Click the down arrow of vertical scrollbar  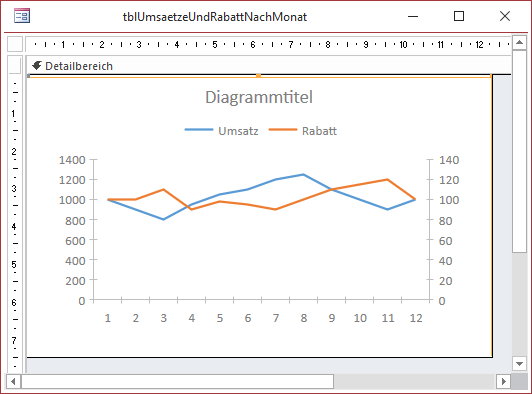[x=519, y=364]
